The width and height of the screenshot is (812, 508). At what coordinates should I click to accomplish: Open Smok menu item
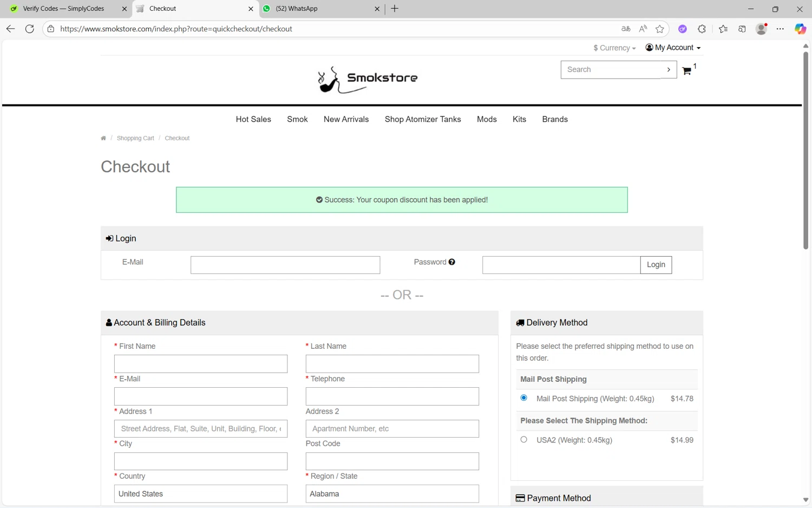(297, 119)
